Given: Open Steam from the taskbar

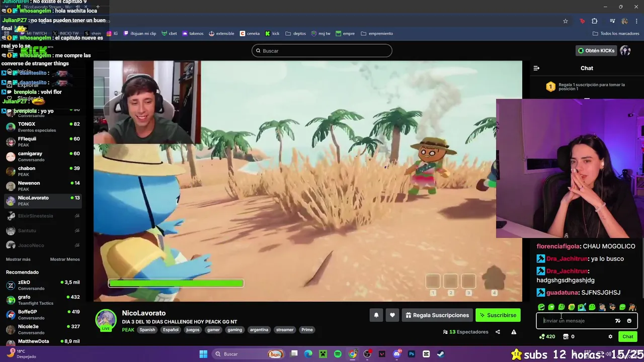Looking at the screenshot, I should (x=441, y=354).
